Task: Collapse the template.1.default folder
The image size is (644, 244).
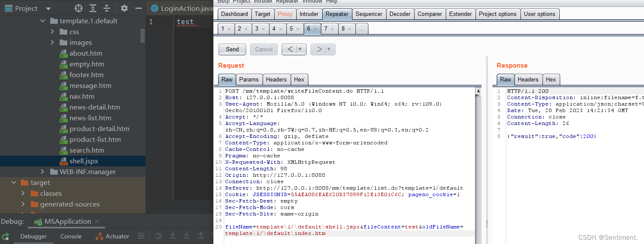Action: [42, 21]
